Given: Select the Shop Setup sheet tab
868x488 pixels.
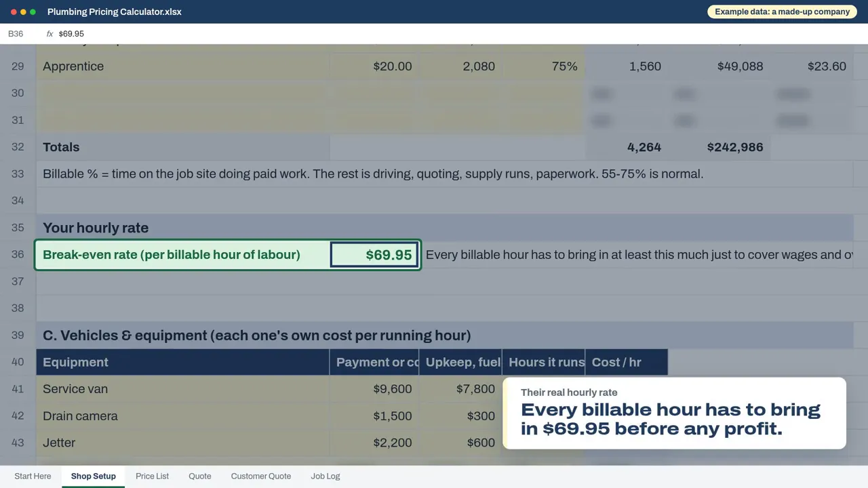Looking at the screenshot, I should click(94, 476).
